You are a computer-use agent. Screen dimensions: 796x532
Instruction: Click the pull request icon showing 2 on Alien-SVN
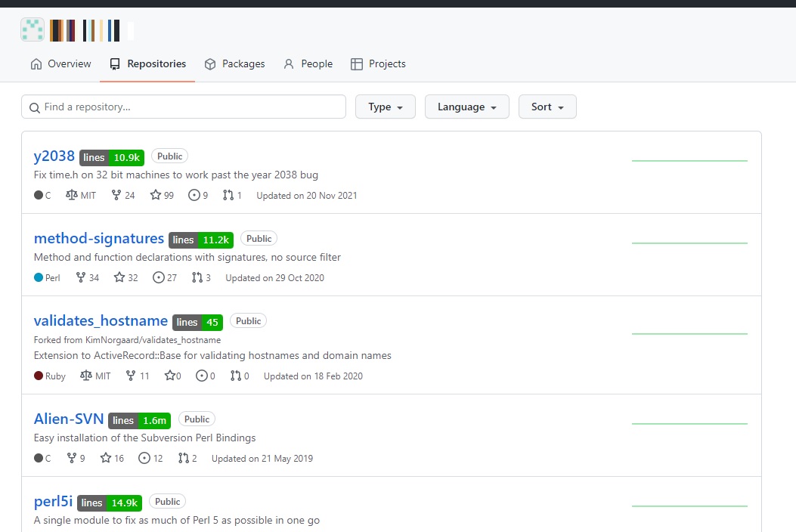pyautogui.click(x=183, y=458)
